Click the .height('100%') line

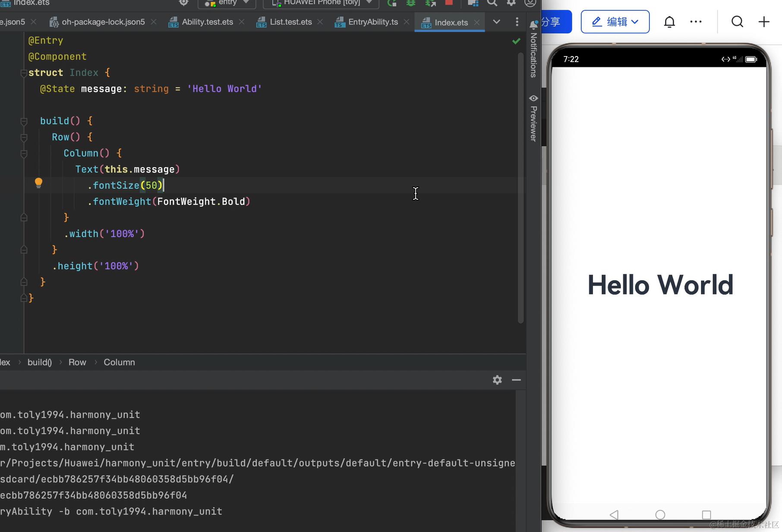coord(96,266)
